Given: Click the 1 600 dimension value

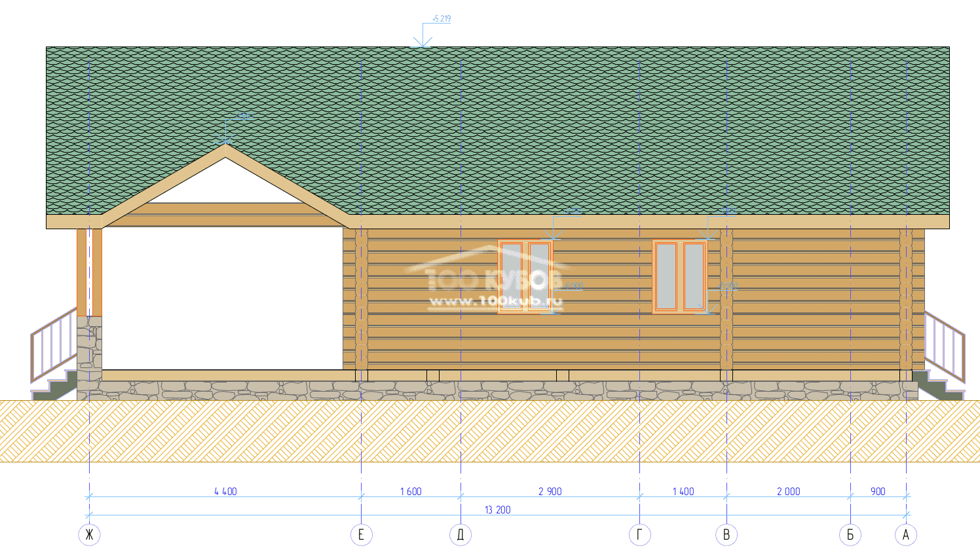Looking at the screenshot, I should (411, 491).
